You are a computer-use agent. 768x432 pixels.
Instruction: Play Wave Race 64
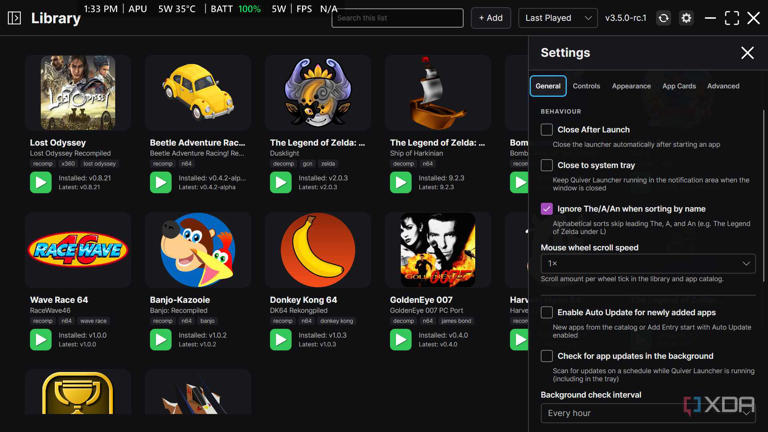(41, 339)
